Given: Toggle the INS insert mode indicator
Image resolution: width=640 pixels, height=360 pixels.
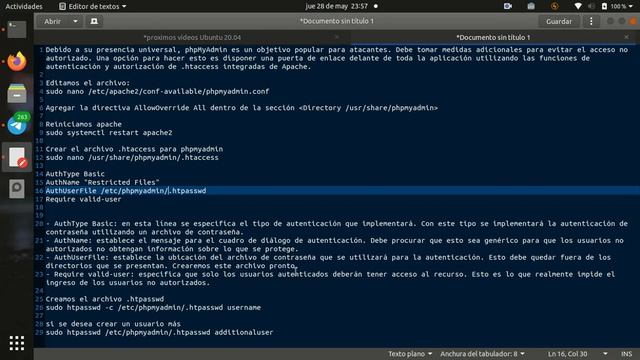Looking at the screenshot, I should 627,354.
